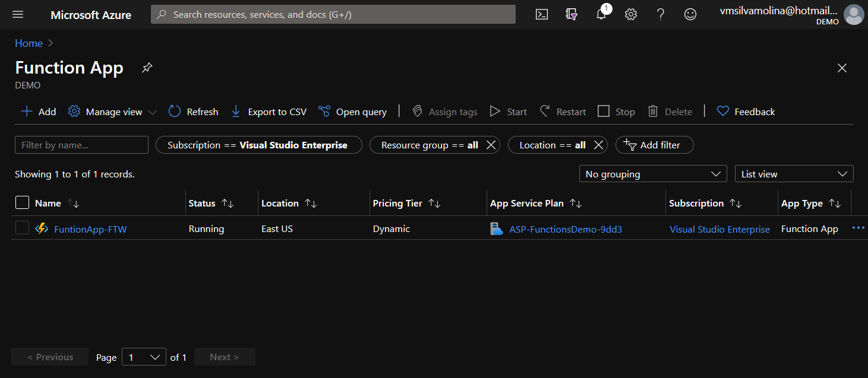Click the Microsoft Azure logo text
Image resolution: width=868 pixels, height=378 pixels.
91,15
